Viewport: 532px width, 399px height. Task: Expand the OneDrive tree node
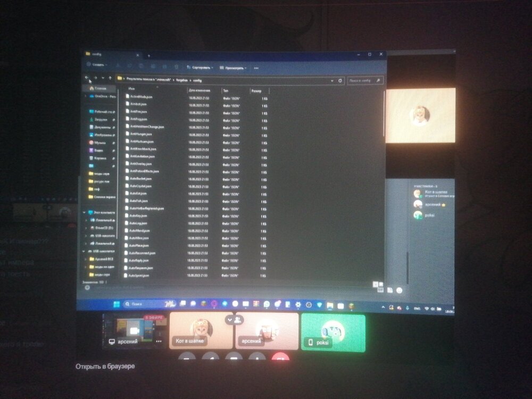coord(86,96)
